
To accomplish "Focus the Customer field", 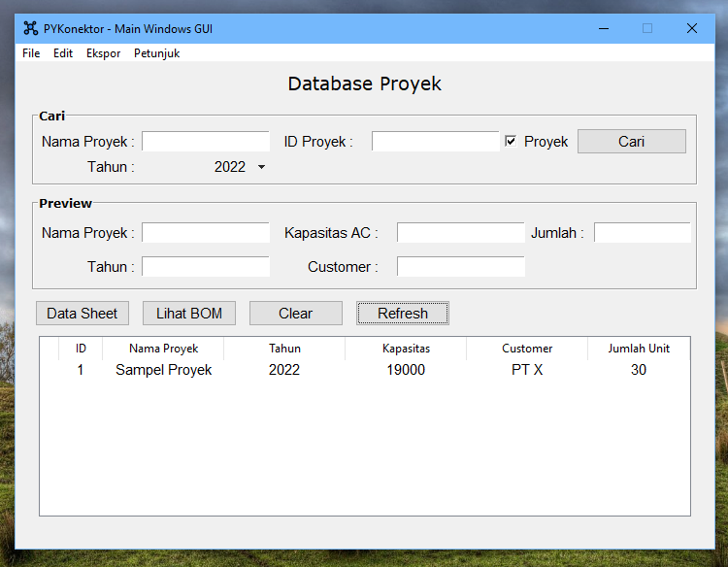I will tap(460, 267).
